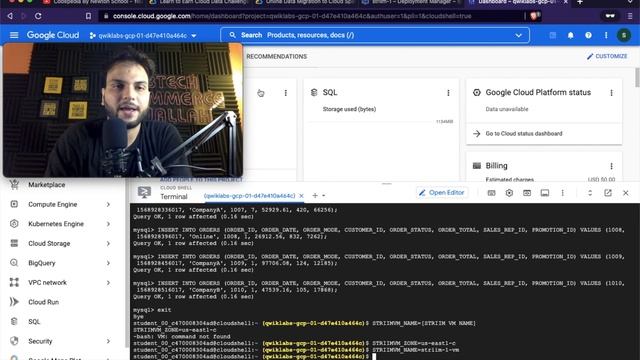The height and width of the screenshot is (360, 640).
Task: Click the Cloud Shell session/monitor icon
Action: pos(545,193)
